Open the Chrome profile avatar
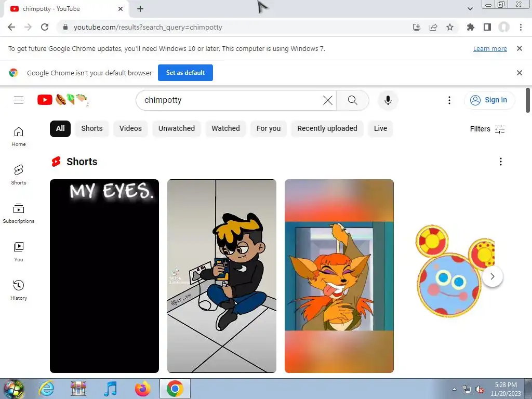532x399 pixels. (504, 27)
